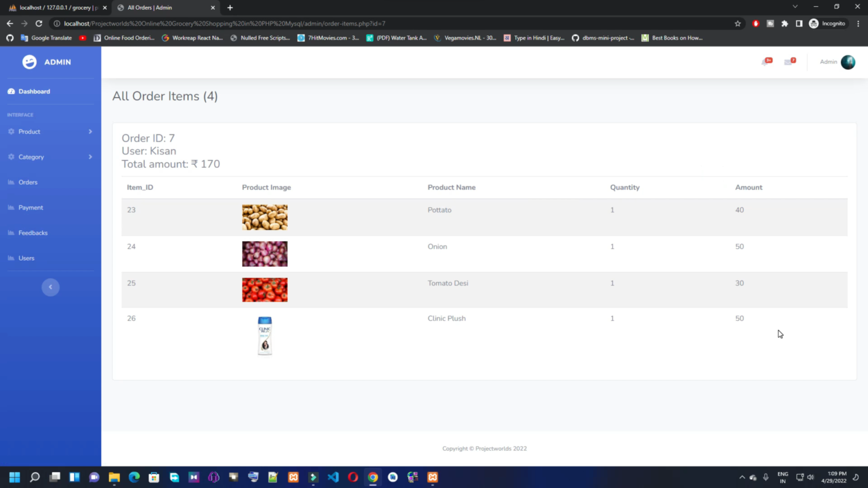Bookmark the page with the star icon
868x488 pixels.
[738, 24]
